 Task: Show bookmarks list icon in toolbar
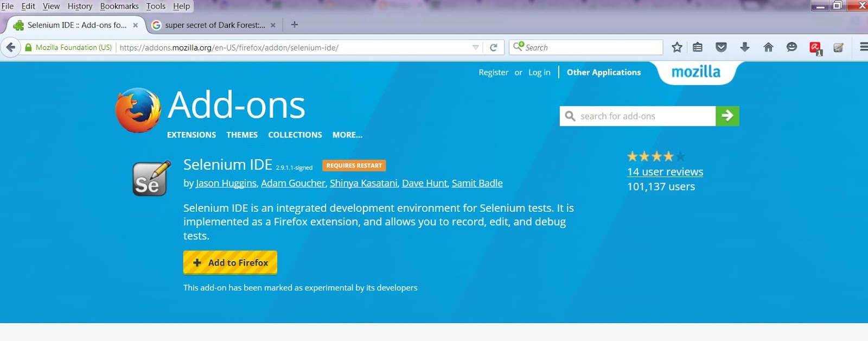point(698,47)
